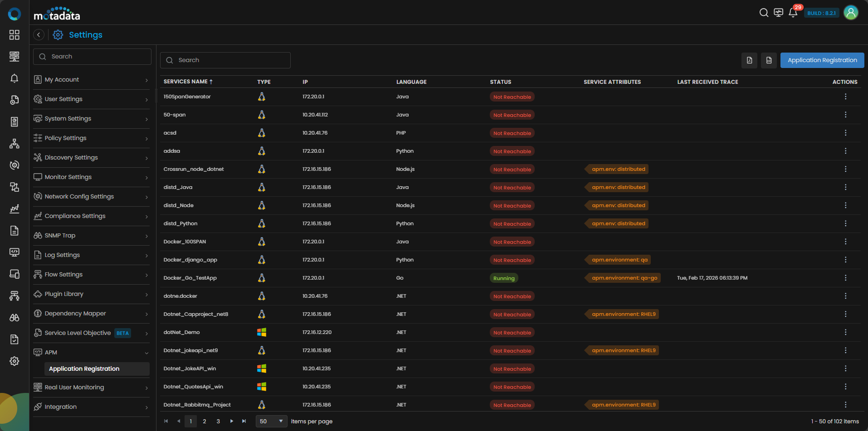Image resolution: width=868 pixels, height=431 pixels.
Task: Go to next page arrow in pagination
Action: (232, 421)
